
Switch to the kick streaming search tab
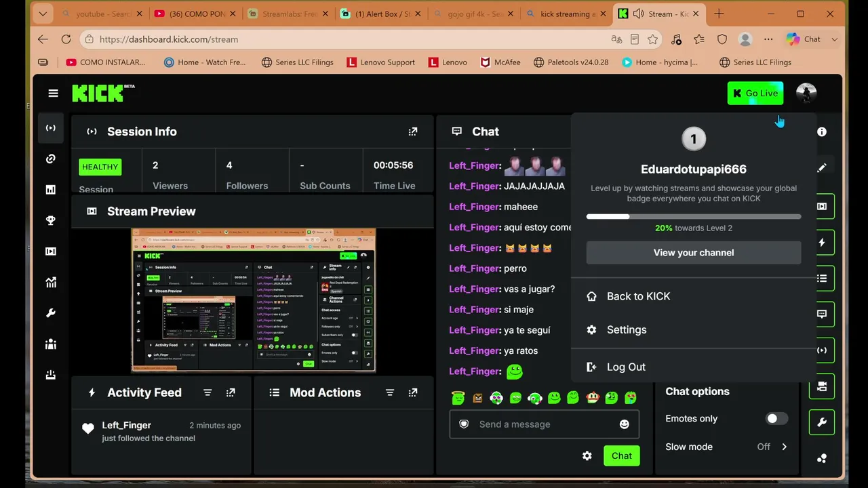click(567, 14)
